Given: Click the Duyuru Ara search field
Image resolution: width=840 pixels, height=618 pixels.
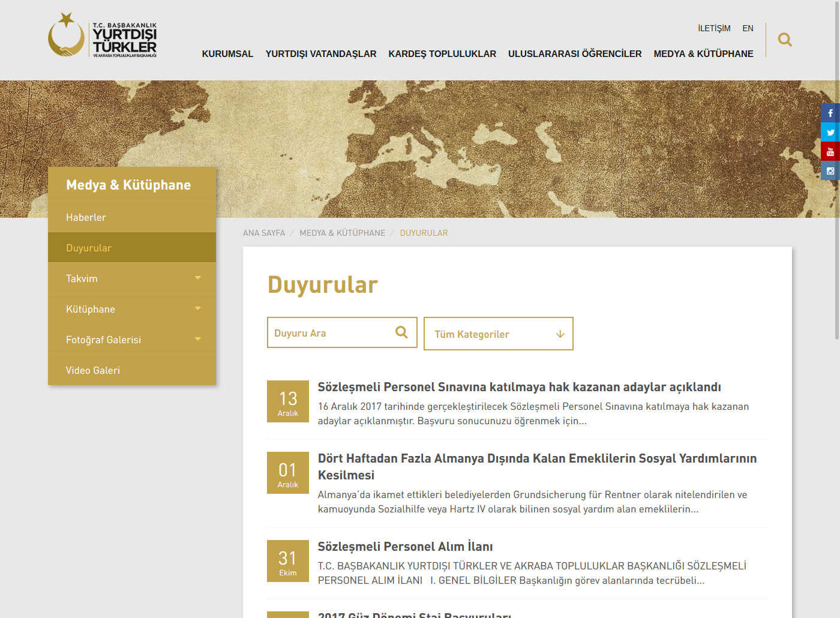Looking at the screenshot, I should (x=330, y=333).
